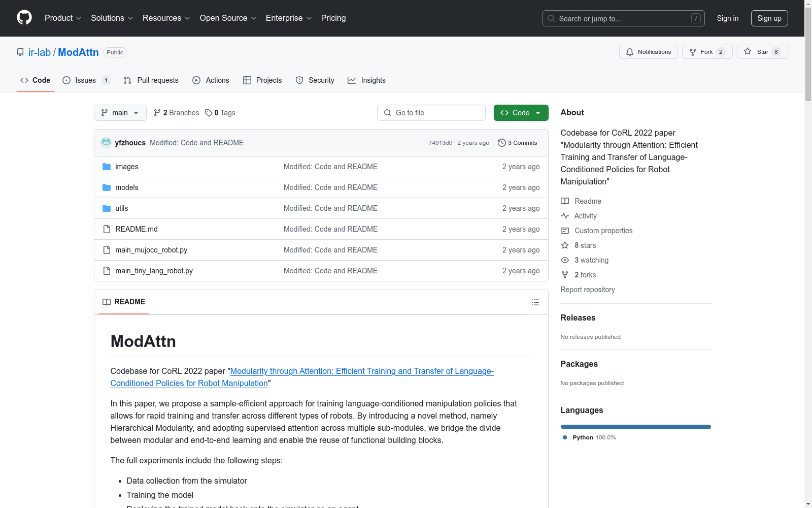812x508 pixels.
Task: Click commit hash 74913d0
Action: pyautogui.click(x=441, y=143)
